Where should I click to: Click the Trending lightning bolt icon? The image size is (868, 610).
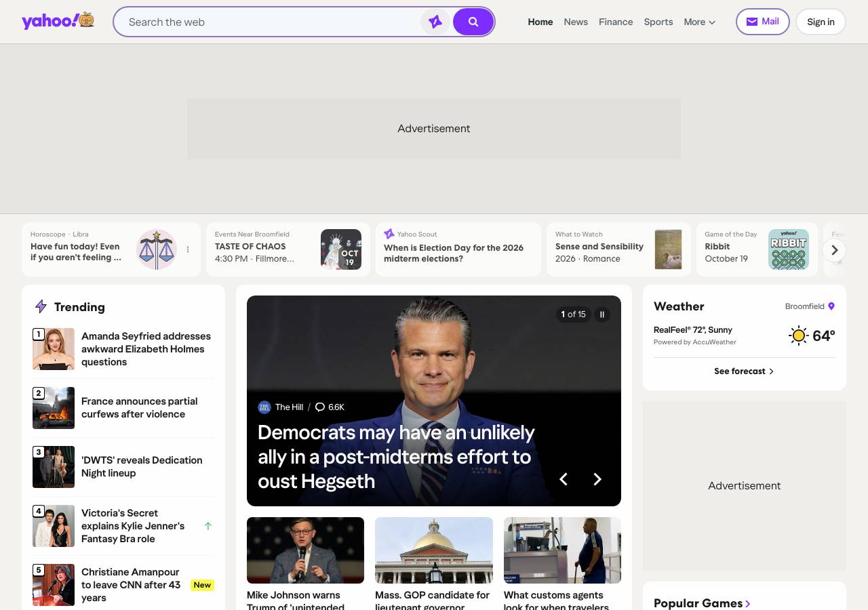click(x=41, y=307)
